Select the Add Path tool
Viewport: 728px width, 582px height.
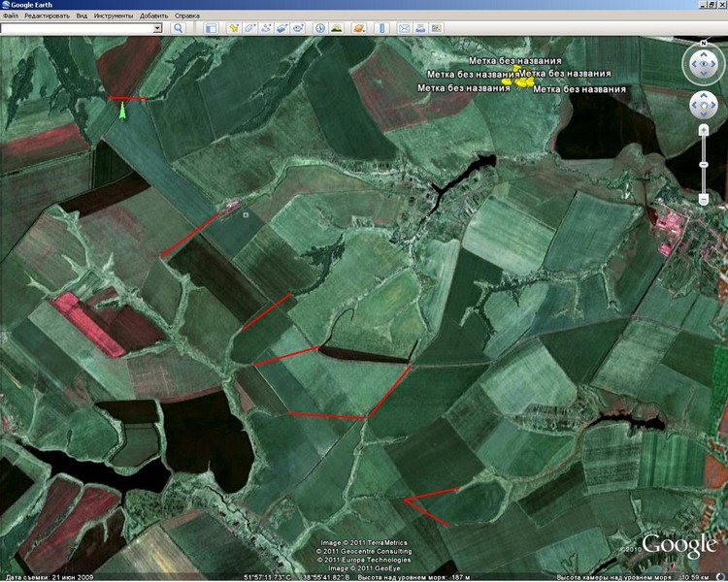(267, 29)
